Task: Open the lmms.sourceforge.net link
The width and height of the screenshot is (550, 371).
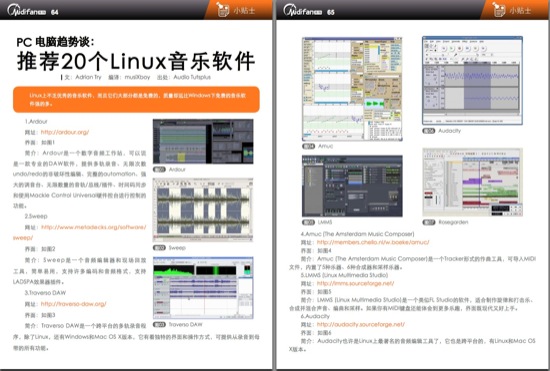Action: click(x=355, y=283)
